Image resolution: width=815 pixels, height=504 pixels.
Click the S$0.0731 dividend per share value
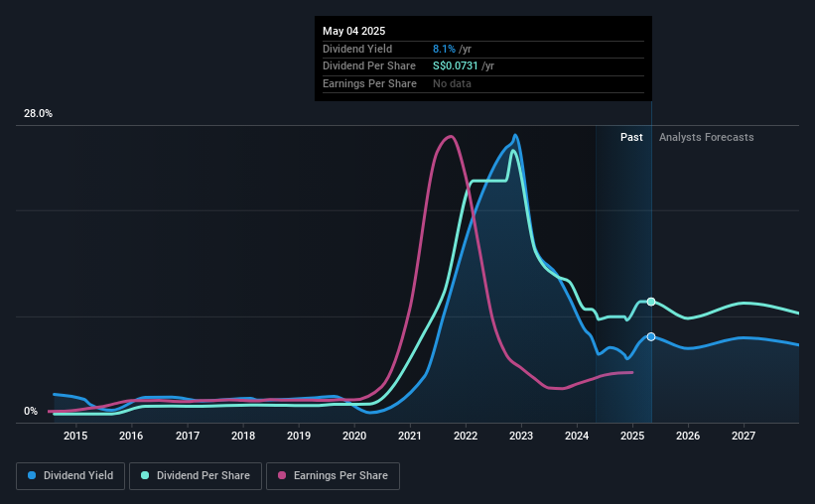[456, 66]
